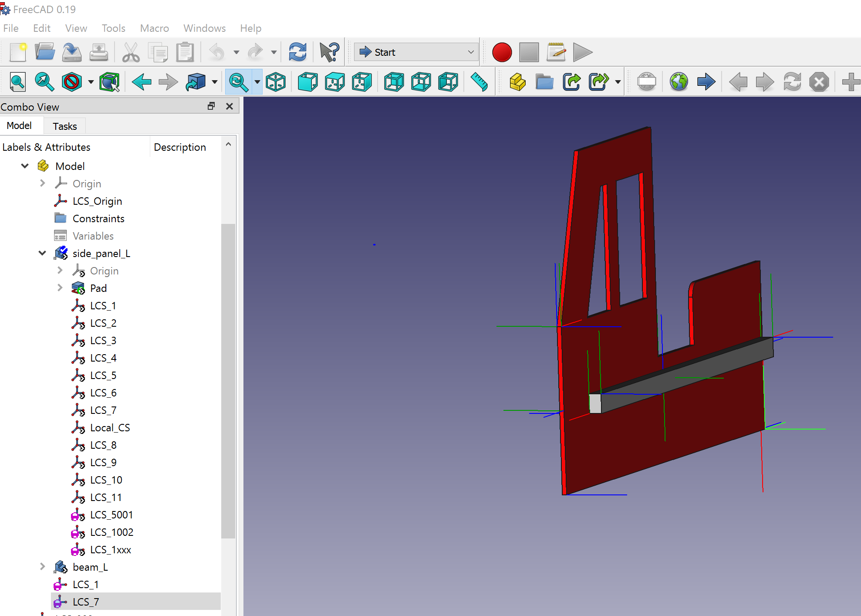Click the model tree scrollbar

[x=229, y=379]
